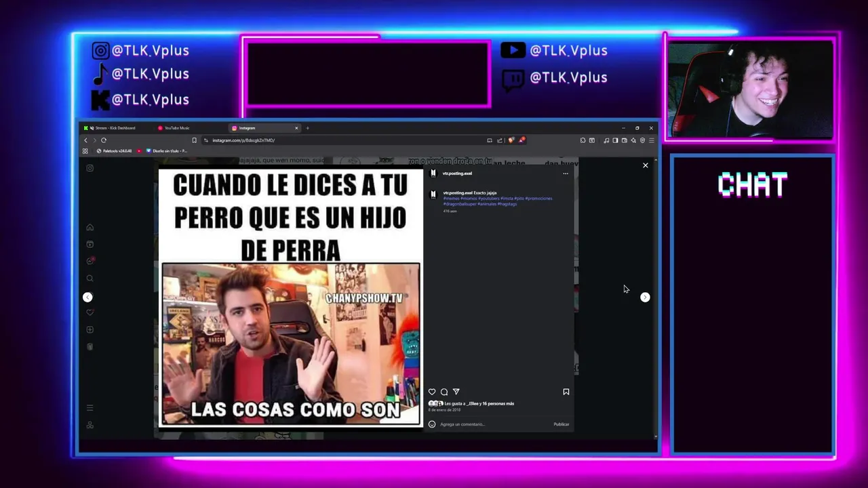The width and height of the screenshot is (868, 488).
Task: Open Messages icon with red badge
Action: pos(90,261)
